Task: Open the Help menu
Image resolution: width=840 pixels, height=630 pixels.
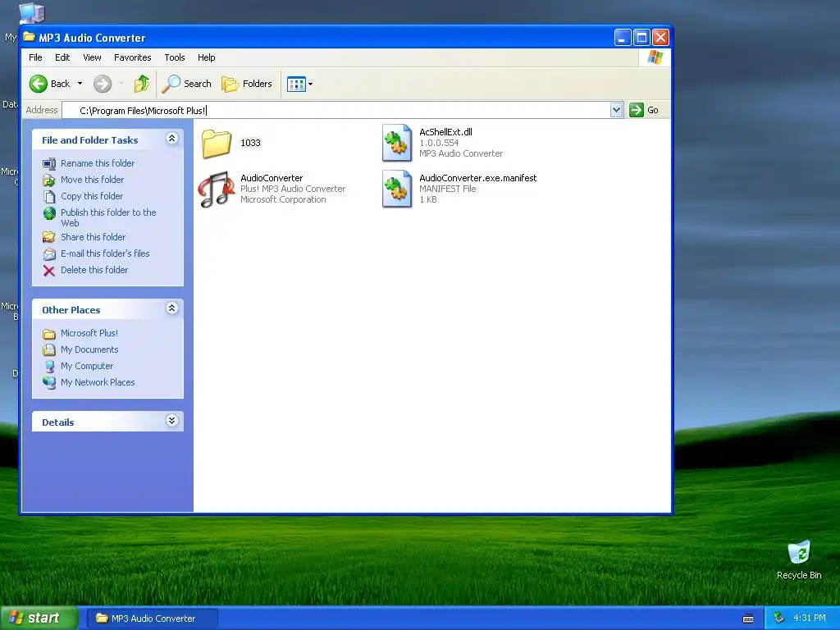Action: click(206, 57)
